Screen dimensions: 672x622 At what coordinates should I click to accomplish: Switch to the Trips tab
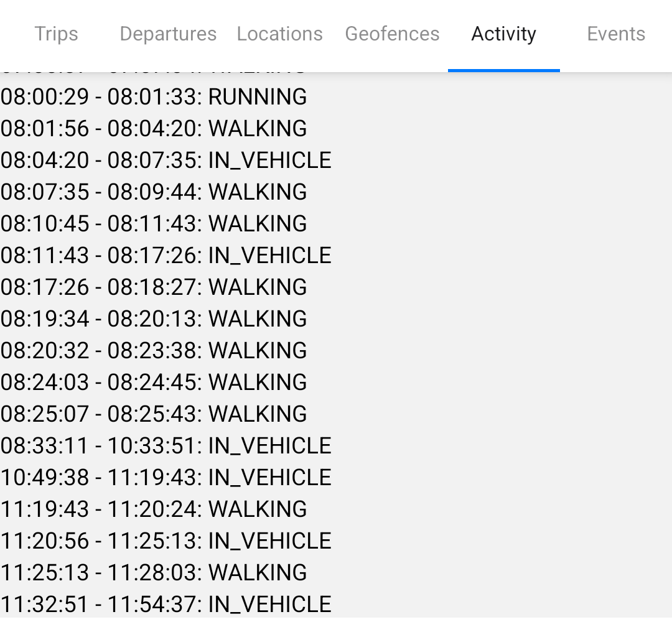56,34
